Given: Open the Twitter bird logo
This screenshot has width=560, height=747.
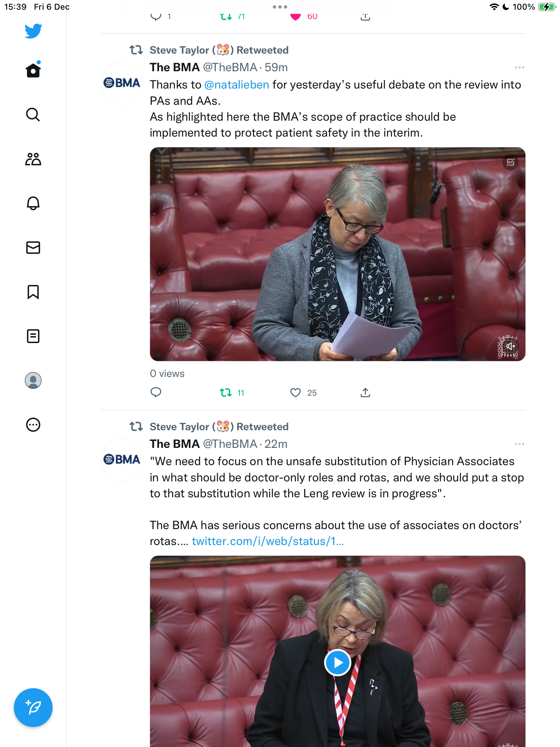Looking at the screenshot, I should 33,31.
